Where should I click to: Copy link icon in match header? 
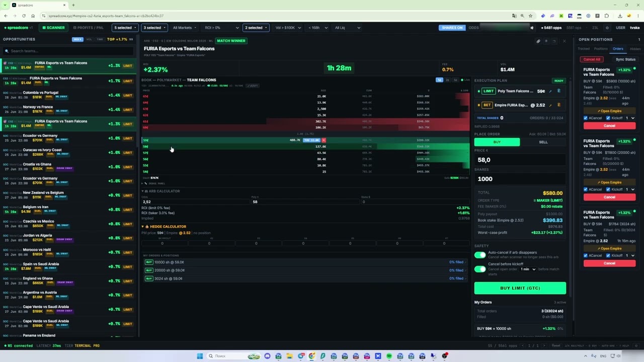(x=538, y=41)
